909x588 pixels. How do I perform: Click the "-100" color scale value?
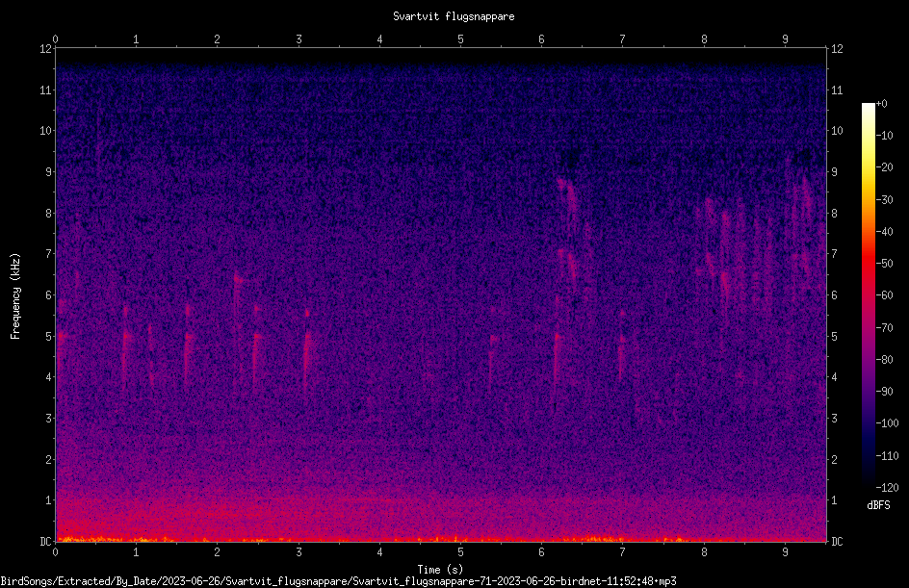coord(887,423)
